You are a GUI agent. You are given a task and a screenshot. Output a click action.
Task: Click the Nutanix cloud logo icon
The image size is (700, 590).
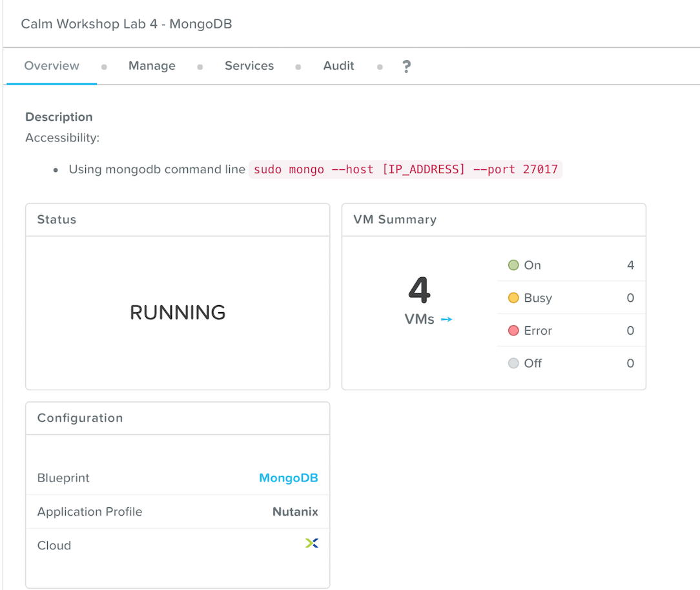pos(312,543)
